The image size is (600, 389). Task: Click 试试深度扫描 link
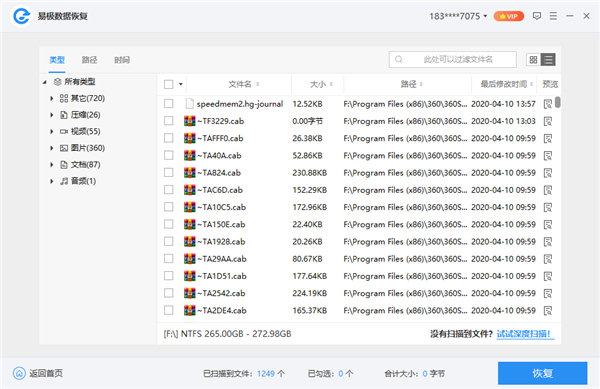tap(525, 334)
